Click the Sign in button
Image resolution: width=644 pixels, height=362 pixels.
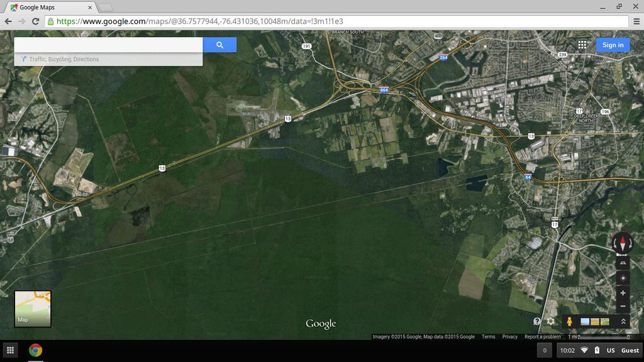(613, 45)
